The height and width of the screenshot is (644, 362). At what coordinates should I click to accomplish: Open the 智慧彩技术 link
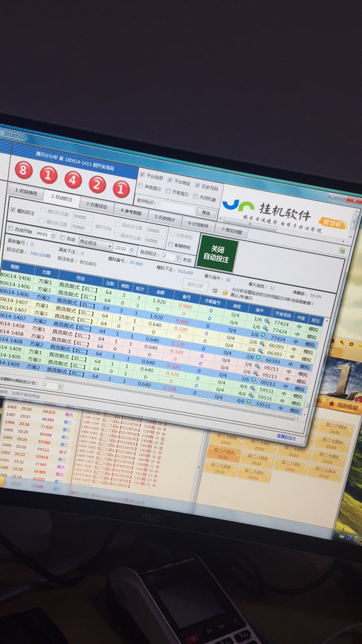287,437
